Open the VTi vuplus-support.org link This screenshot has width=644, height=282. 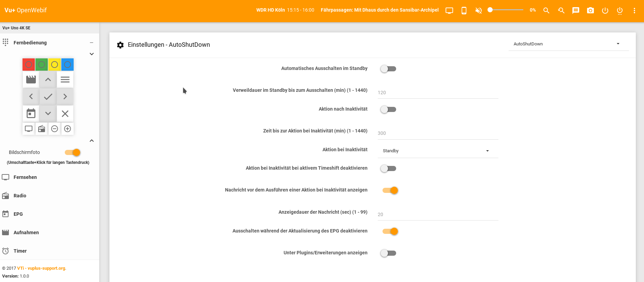[41, 268]
